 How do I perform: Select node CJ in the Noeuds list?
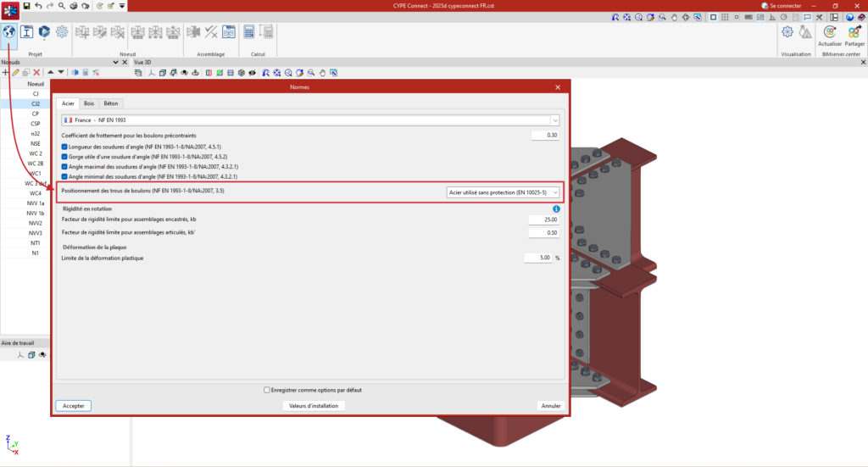coord(36,94)
